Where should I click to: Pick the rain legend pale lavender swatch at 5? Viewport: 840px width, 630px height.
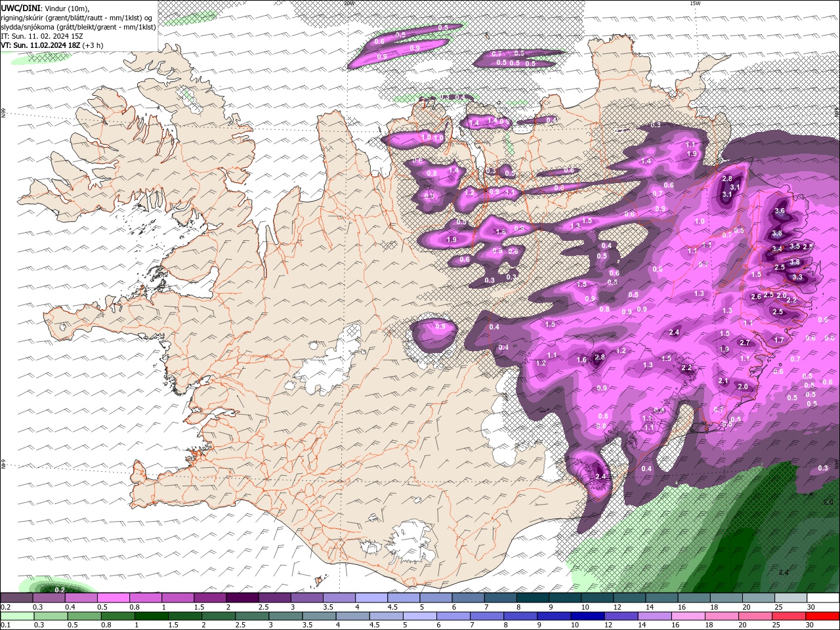pyautogui.click(x=419, y=616)
